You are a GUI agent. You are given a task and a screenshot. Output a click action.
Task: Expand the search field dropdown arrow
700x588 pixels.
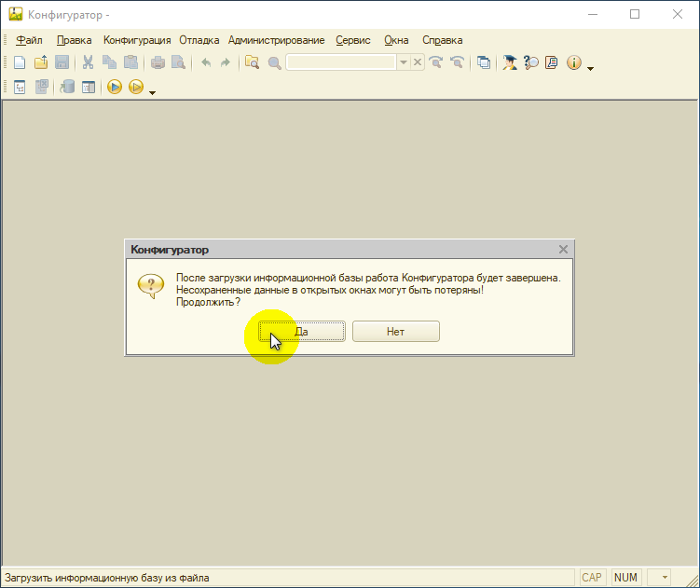point(403,62)
